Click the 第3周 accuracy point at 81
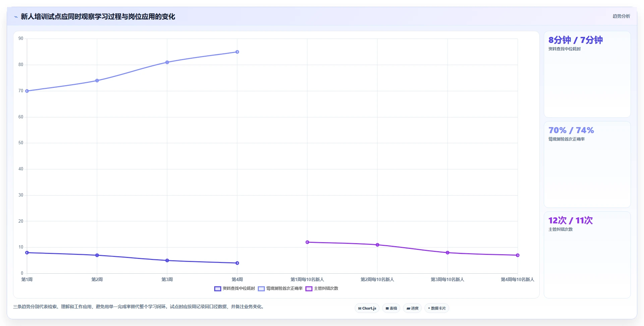The width and height of the screenshot is (644, 326). click(x=167, y=62)
